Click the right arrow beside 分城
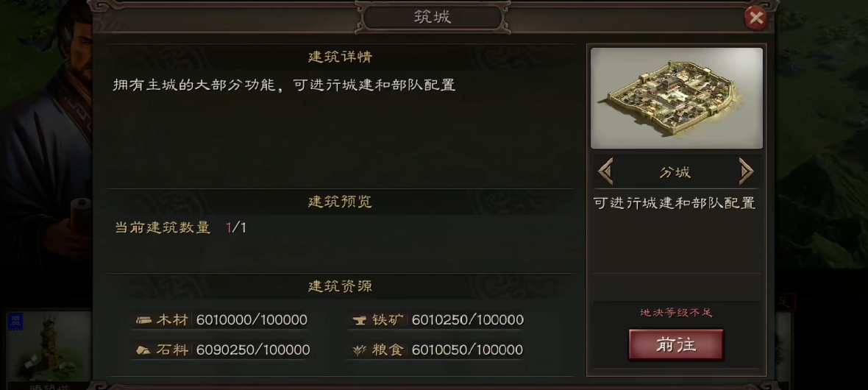 pyautogui.click(x=746, y=171)
